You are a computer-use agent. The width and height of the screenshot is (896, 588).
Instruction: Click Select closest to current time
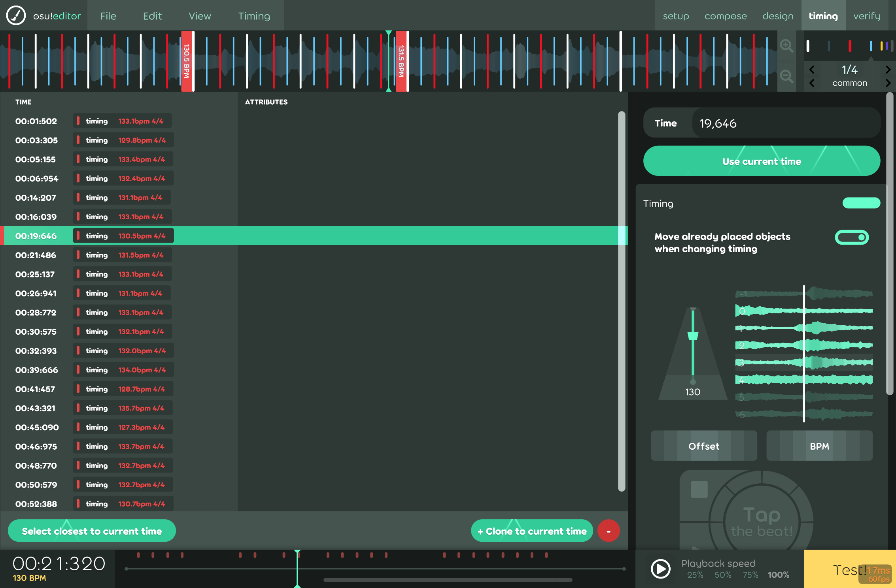tap(92, 531)
